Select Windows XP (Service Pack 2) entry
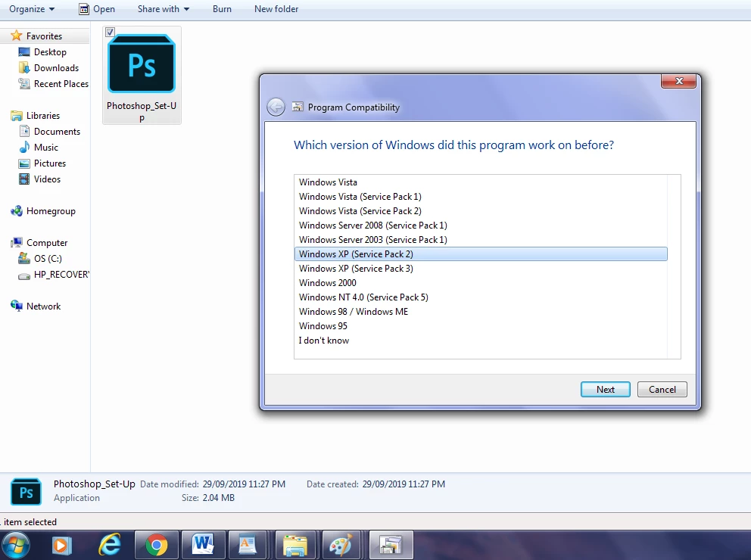The width and height of the screenshot is (751, 560). tap(481, 254)
